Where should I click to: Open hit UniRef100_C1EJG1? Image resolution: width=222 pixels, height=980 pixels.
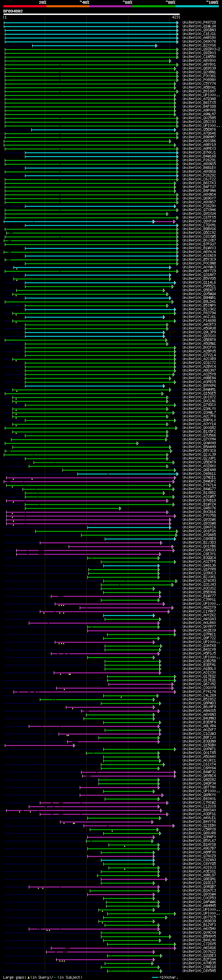pyautogui.click(x=199, y=34)
